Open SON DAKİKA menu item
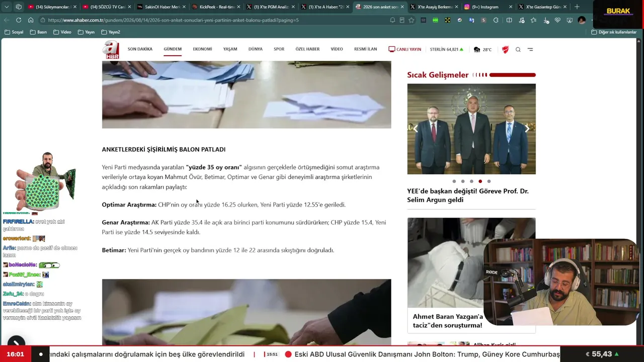This screenshot has height=362, width=644. [140, 49]
